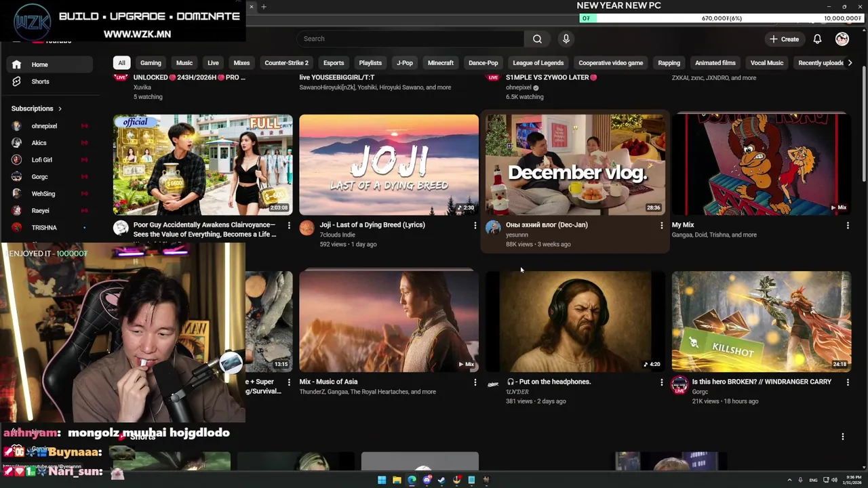Open options menu for My Mix
The image size is (868, 488).
coord(847,225)
